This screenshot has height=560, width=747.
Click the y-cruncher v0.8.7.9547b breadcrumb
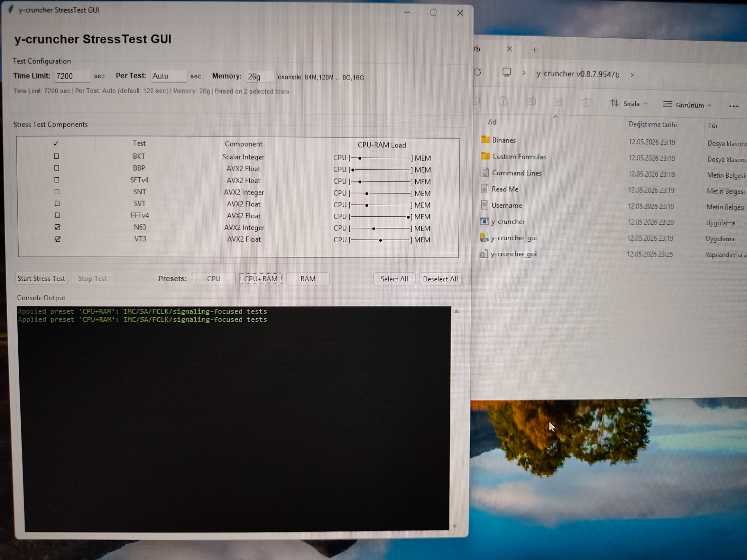pyautogui.click(x=578, y=74)
